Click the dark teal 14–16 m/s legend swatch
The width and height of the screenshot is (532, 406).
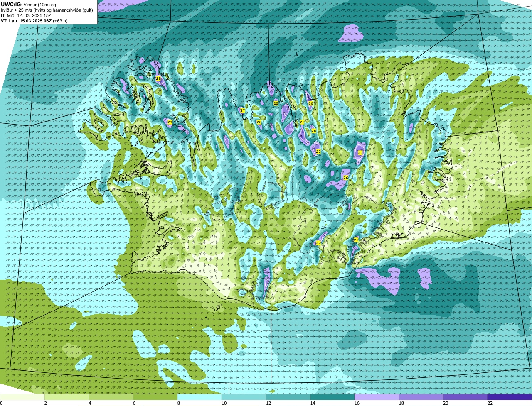click(x=332, y=397)
